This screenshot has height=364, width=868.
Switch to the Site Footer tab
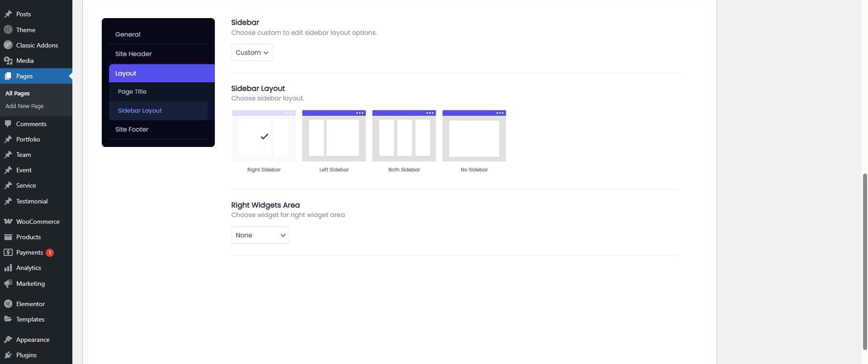click(132, 129)
